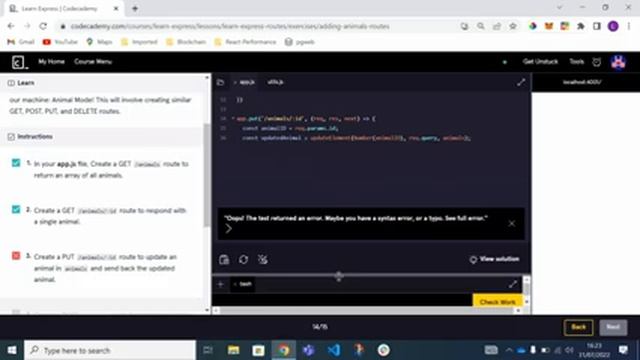Toggle the Chrome side panel icon
This screenshot has height=360, width=640.
pos(596,26)
